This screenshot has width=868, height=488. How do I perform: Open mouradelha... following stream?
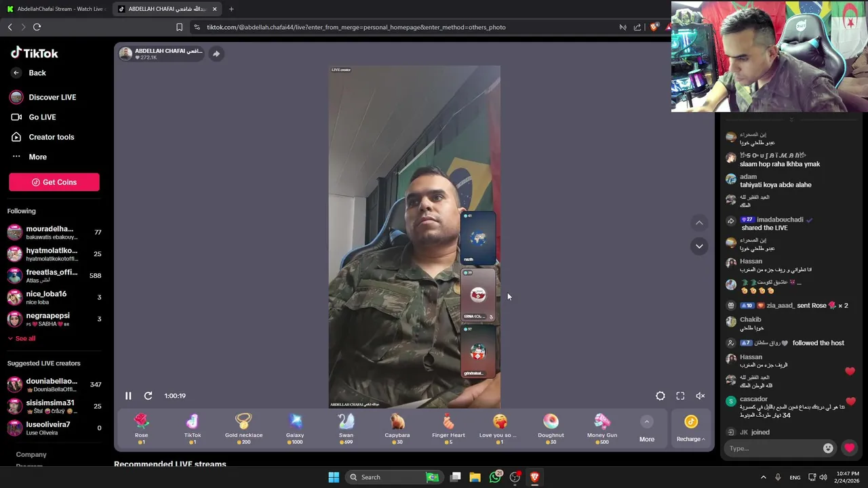click(54, 232)
